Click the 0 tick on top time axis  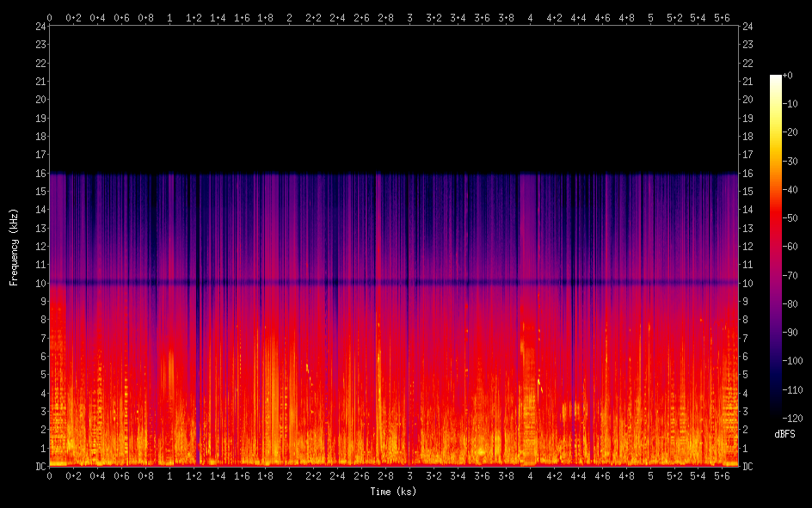(49, 16)
